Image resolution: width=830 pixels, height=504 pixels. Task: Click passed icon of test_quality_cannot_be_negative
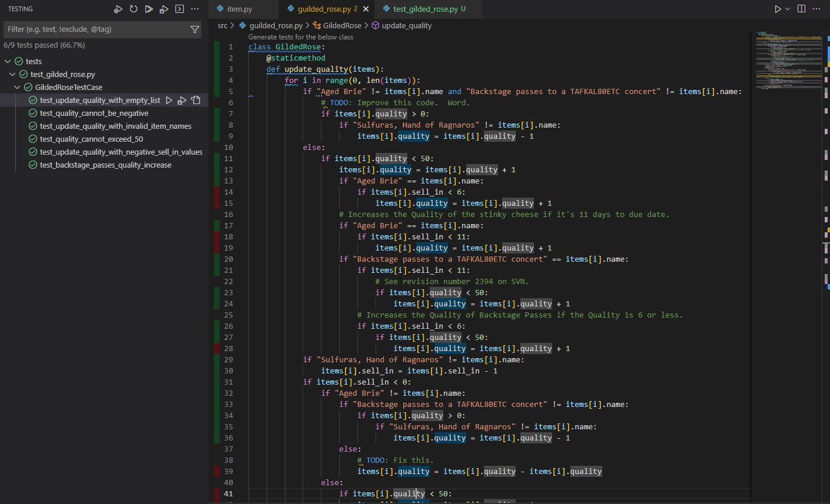[33, 113]
